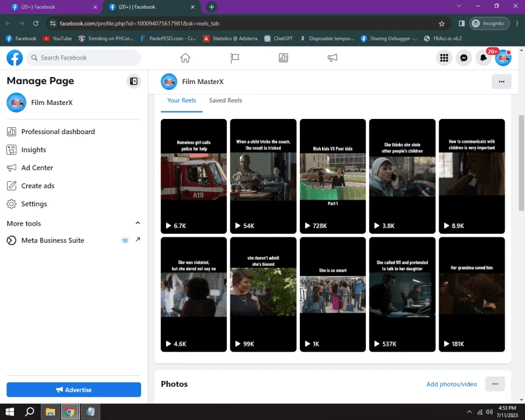Open the FBAcc.io v6.2 bookmark
525x420 pixels.
(x=443, y=38)
